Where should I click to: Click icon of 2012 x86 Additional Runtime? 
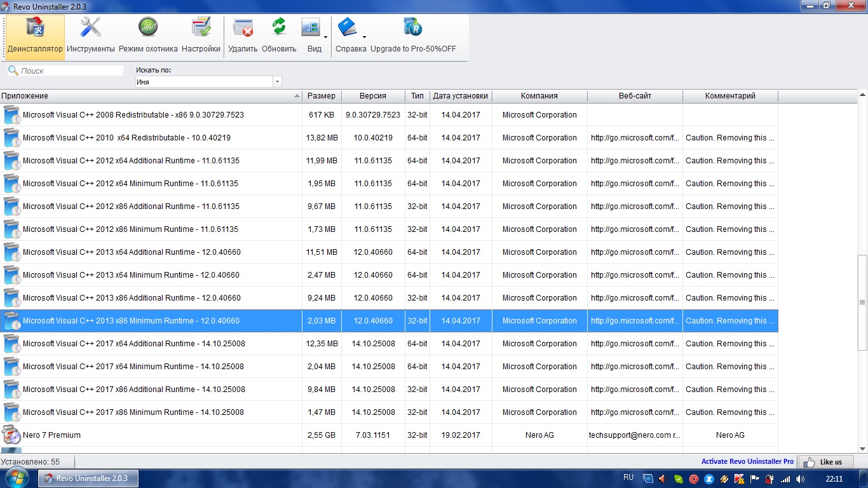[12, 207]
